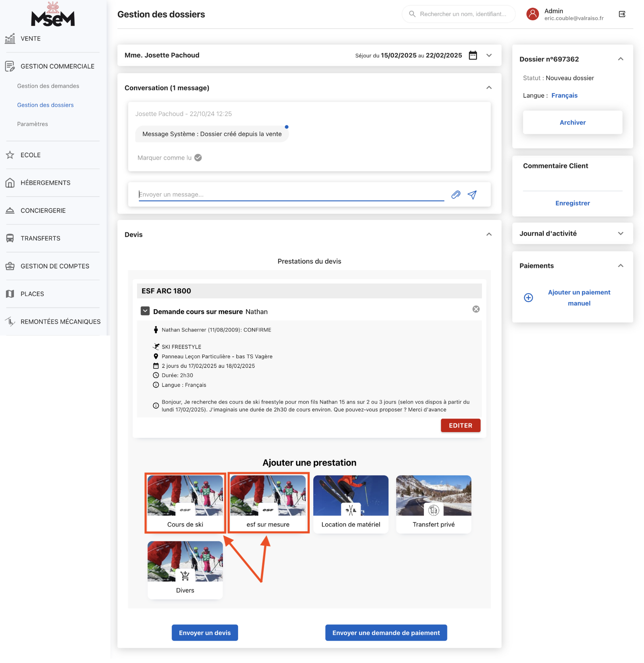Remove the Nathan lesson request with X icon

point(476,309)
